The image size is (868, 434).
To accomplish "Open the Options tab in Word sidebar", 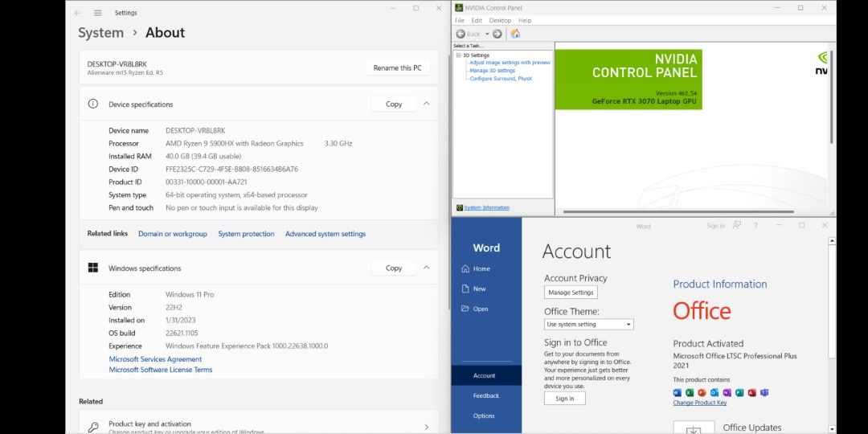I will point(484,416).
